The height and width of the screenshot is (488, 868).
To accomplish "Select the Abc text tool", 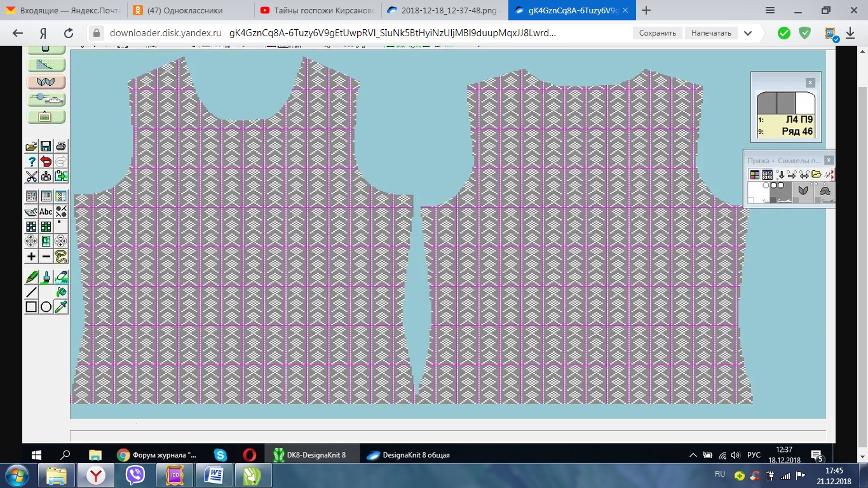I will pyautogui.click(x=46, y=212).
